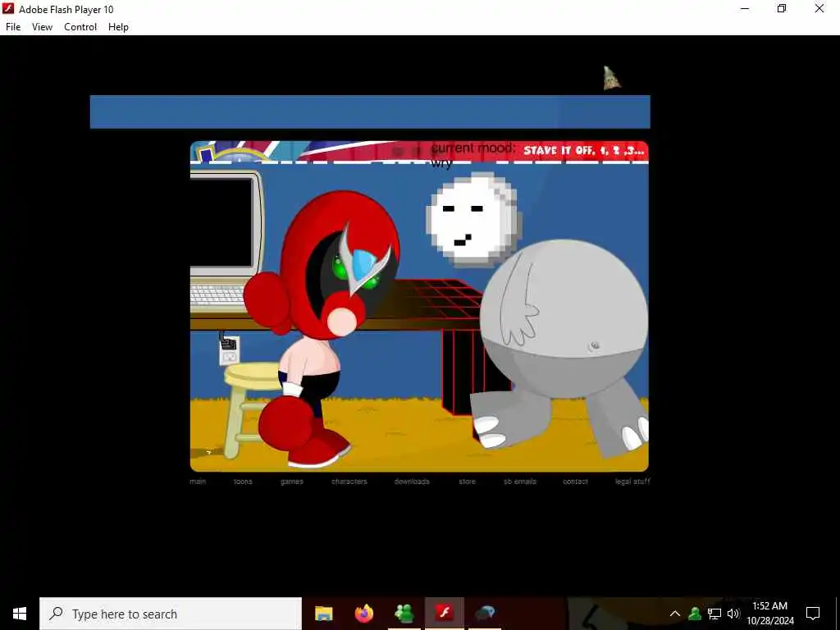Open the View menu
The width and height of the screenshot is (840, 630).
[42, 27]
